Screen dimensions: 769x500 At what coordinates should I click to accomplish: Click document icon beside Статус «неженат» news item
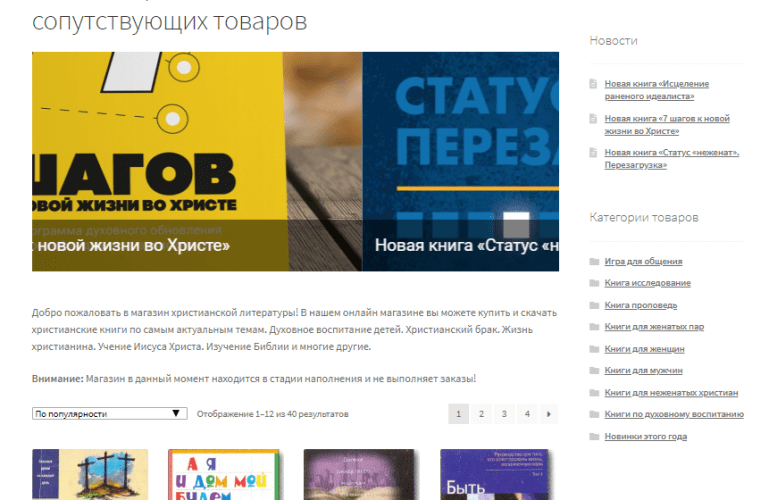pyautogui.click(x=594, y=153)
